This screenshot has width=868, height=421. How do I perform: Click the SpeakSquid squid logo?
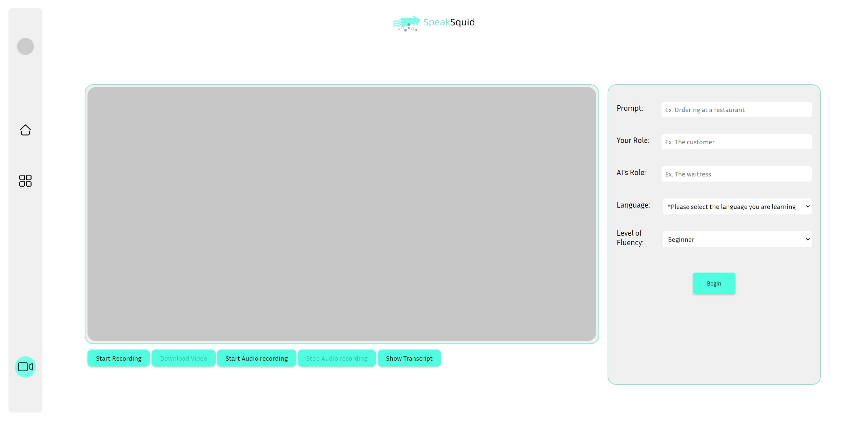(406, 23)
